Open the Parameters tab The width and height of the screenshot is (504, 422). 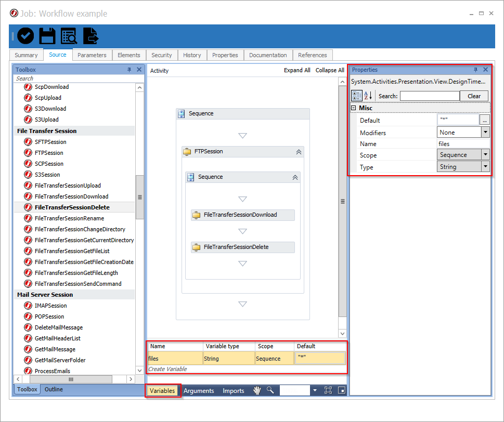click(x=92, y=55)
